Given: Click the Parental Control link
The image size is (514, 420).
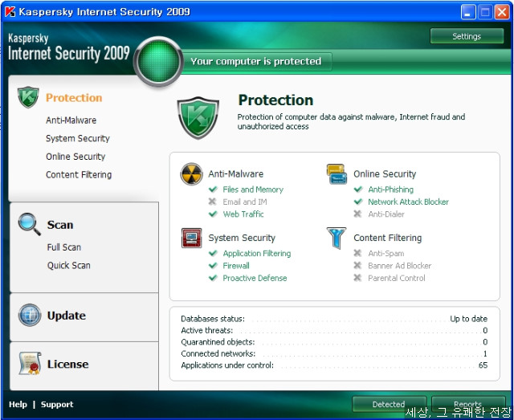Looking at the screenshot, I should (397, 278).
